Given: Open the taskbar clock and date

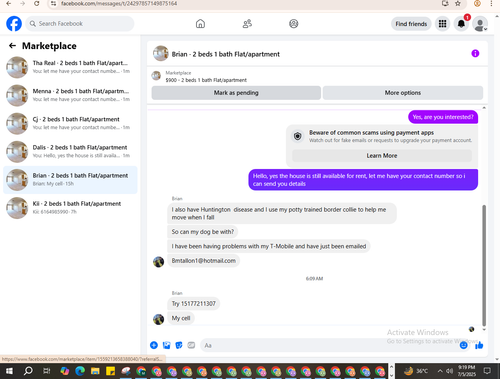Looking at the screenshot, I should (x=467, y=371).
